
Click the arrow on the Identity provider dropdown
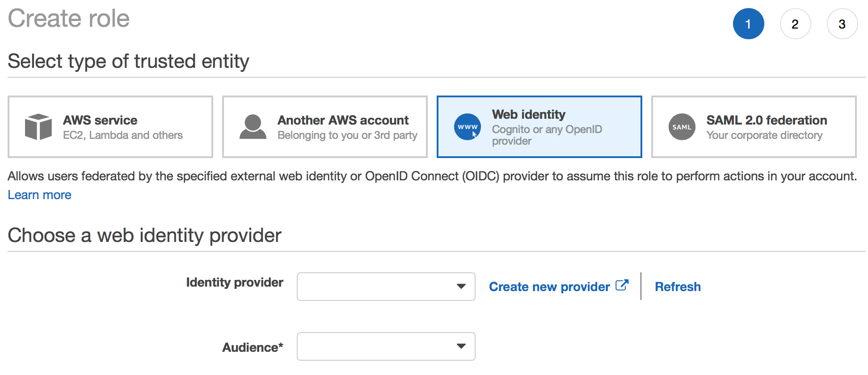[461, 287]
